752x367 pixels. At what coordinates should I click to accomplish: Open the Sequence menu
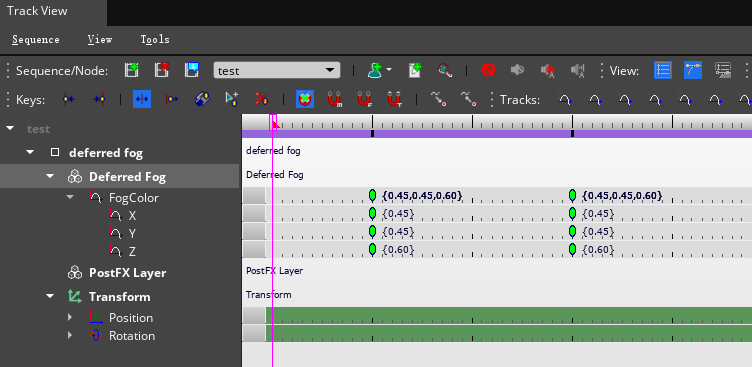[36, 39]
